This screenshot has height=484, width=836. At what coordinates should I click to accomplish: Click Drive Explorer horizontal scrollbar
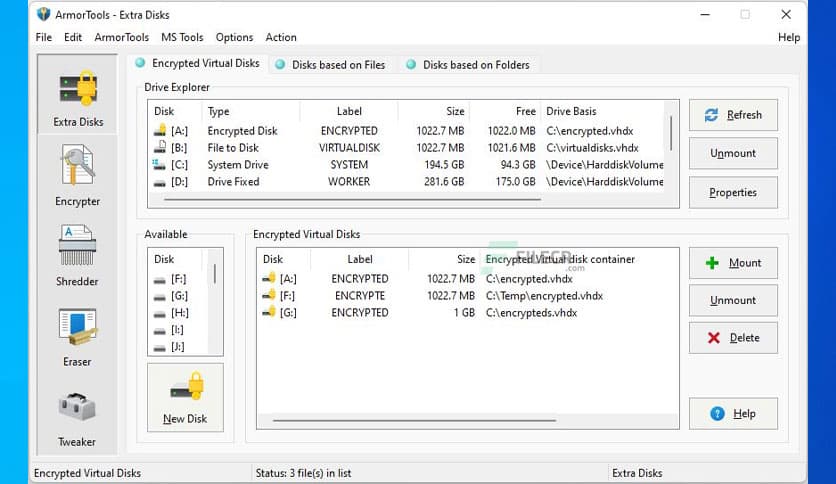pos(353,200)
